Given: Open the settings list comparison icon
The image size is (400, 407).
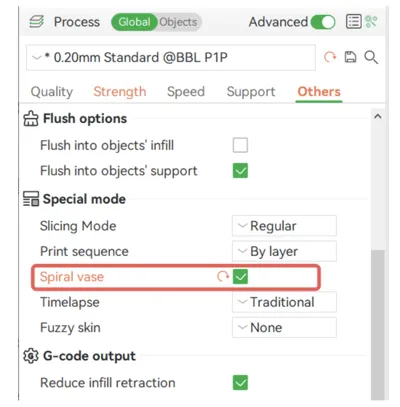Looking at the screenshot, I should [354, 22].
